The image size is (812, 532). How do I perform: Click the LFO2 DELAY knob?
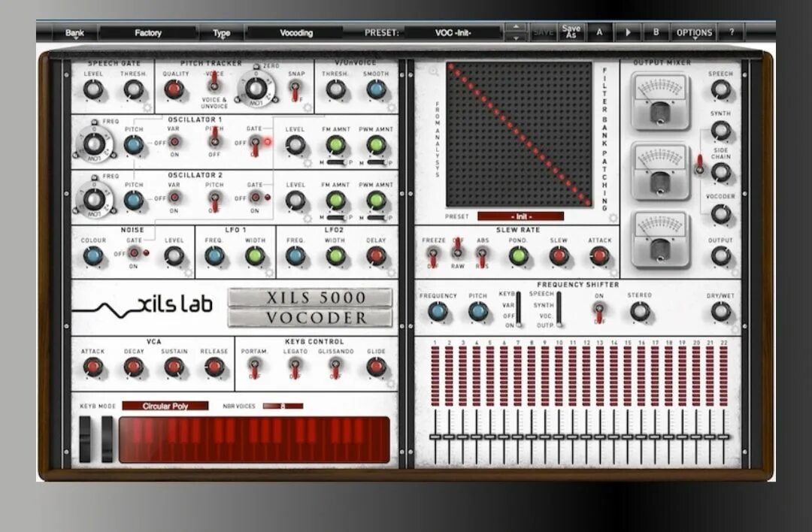377,255
